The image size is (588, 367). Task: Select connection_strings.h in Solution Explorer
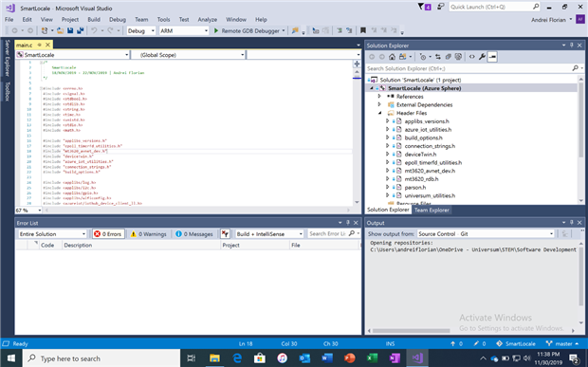430,146
